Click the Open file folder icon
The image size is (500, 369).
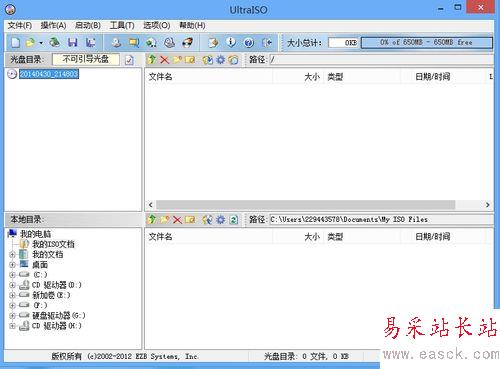[x=30, y=43]
